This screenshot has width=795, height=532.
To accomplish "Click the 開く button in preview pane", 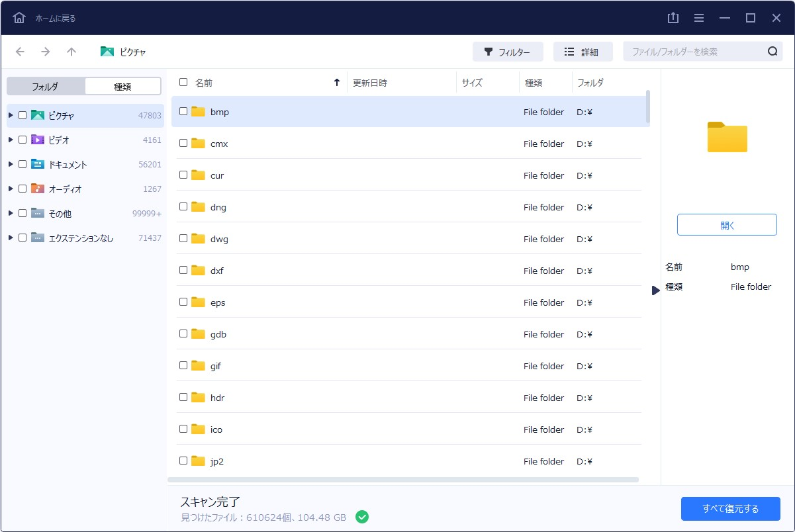I will pos(727,225).
